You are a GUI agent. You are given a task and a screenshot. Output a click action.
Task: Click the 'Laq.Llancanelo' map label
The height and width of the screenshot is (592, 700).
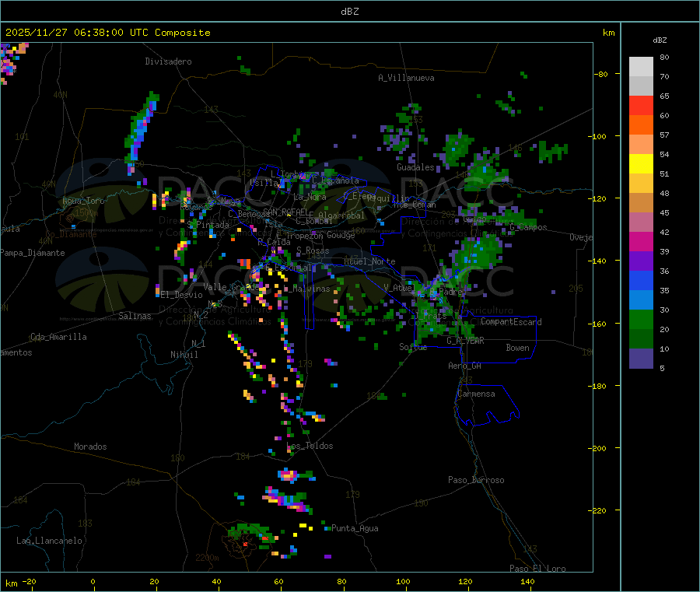50,541
